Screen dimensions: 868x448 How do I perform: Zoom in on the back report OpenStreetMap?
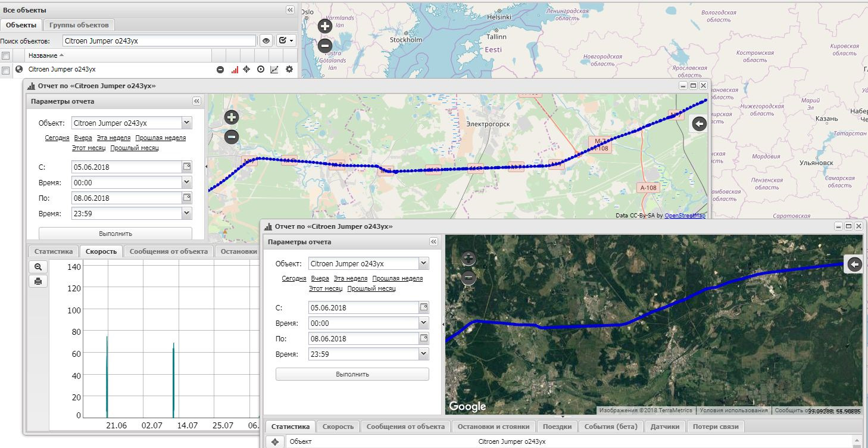(x=232, y=117)
